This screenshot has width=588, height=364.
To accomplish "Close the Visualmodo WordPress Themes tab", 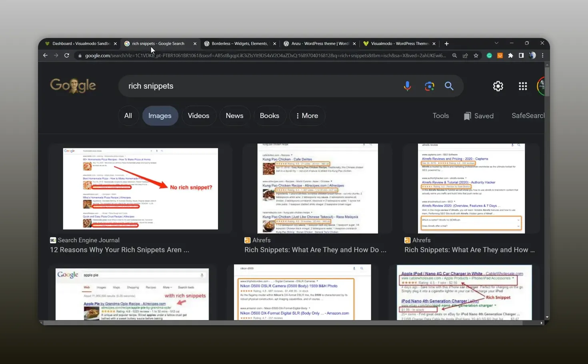I will (x=434, y=44).
